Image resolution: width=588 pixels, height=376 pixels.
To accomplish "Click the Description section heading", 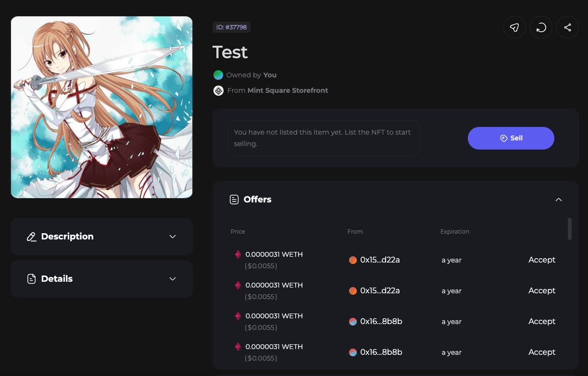I will (67, 237).
